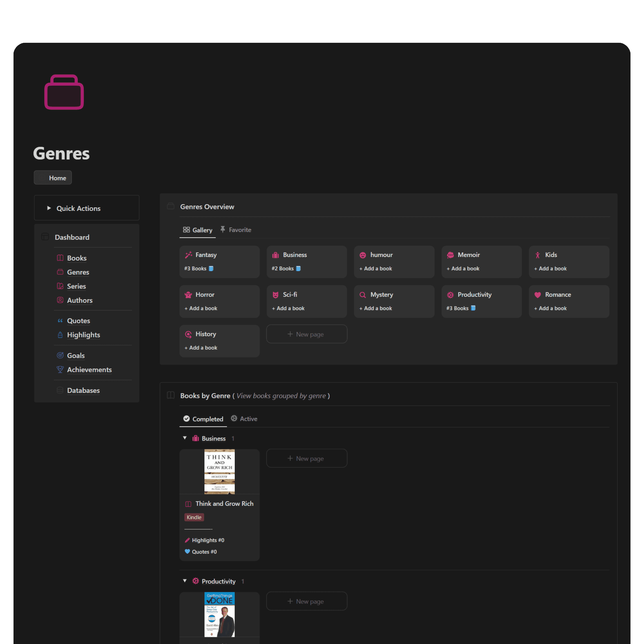Viewport: 644px width, 644px height.
Task: Open the Authors link in sidebar
Action: coord(80,300)
